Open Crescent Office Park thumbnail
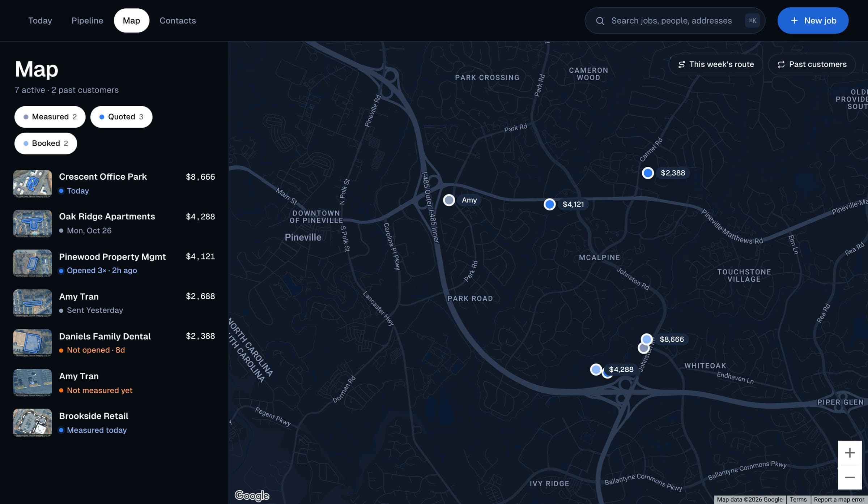Screen dimensions: 868x504 (33, 184)
